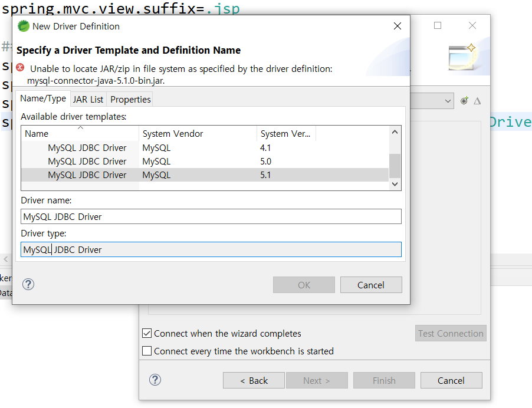
Task: Open the Properties tab
Action: pos(130,100)
